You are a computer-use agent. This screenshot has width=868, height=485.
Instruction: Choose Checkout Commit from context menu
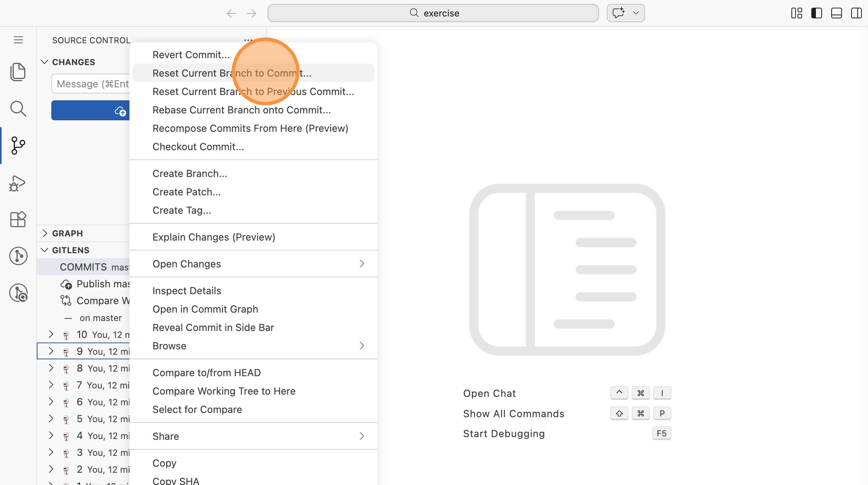tap(198, 147)
